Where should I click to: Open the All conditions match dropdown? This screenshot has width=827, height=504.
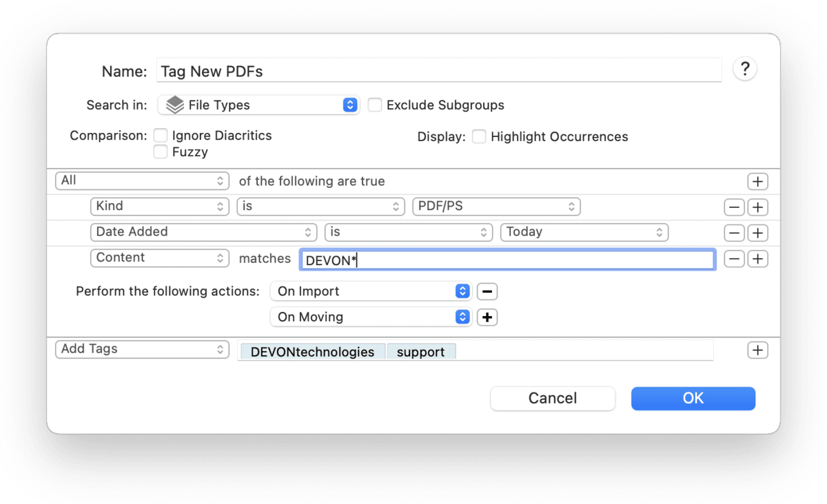point(142,181)
